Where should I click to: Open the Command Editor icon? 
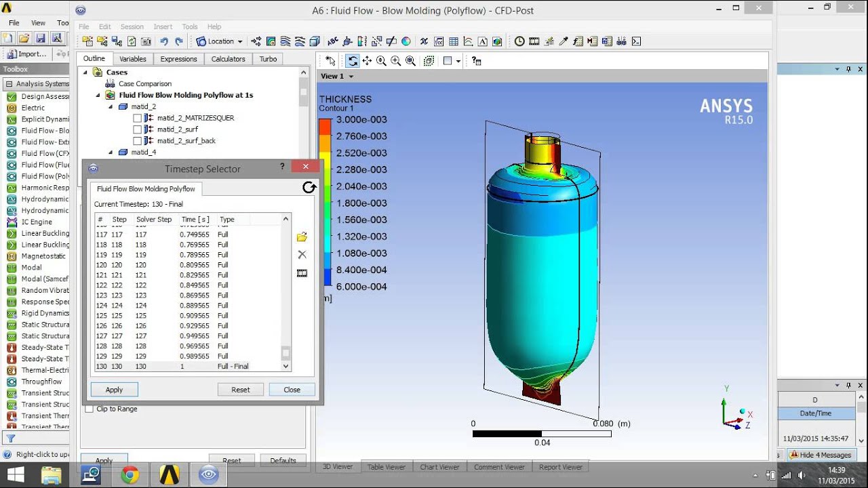pyautogui.click(x=636, y=41)
